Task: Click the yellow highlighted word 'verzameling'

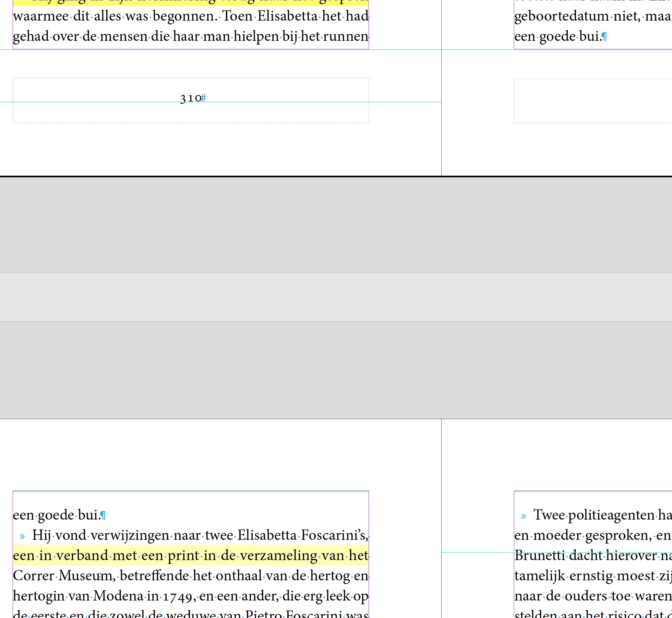Action: click(278, 555)
